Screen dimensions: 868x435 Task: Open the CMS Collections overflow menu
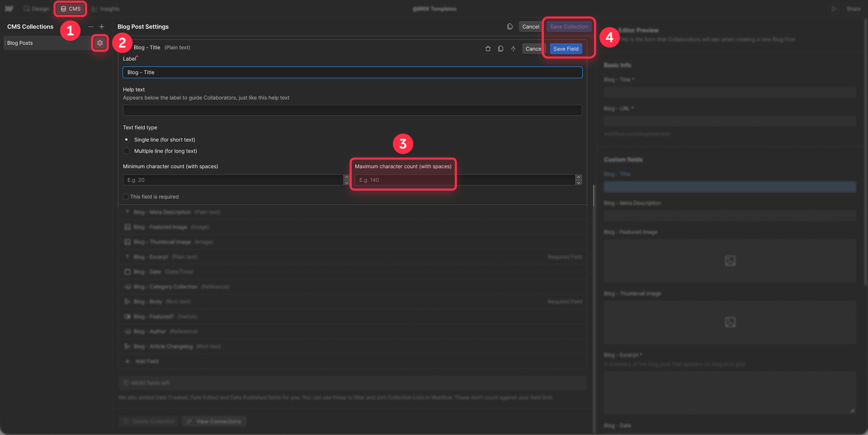click(x=90, y=27)
